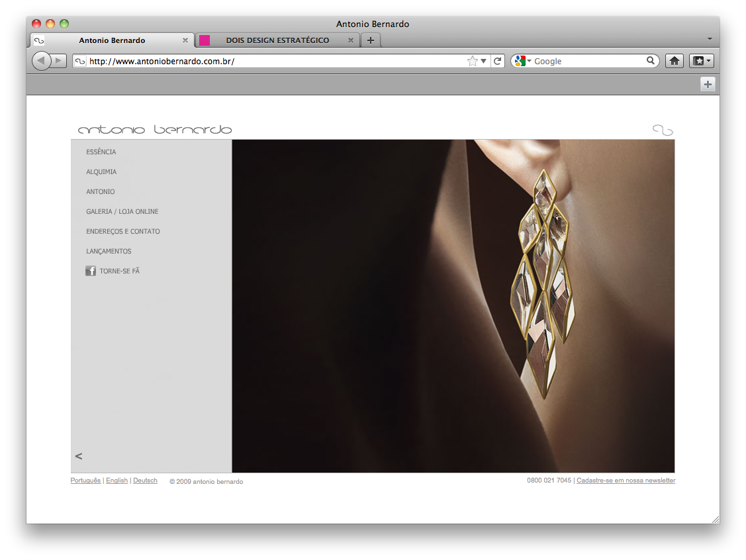Open the Google search engine dropdown
746x560 pixels.
point(522,61)
